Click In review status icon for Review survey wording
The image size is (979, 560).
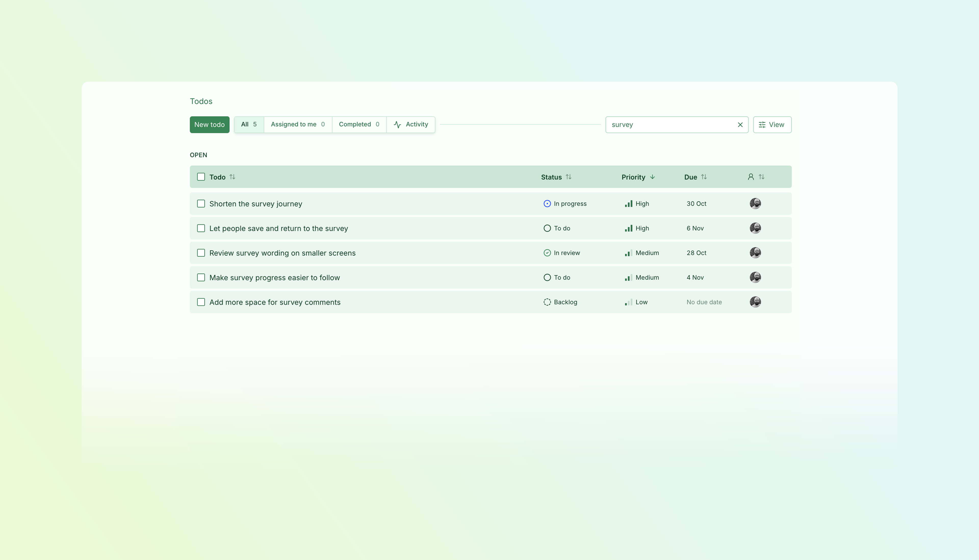(x=547, y=253)
